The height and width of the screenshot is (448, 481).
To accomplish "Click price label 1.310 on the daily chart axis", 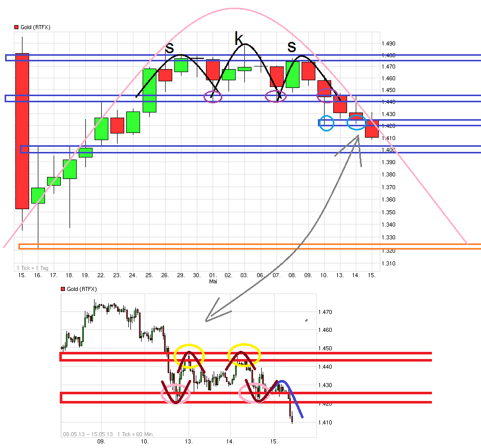I will click(x=388, y=263).
